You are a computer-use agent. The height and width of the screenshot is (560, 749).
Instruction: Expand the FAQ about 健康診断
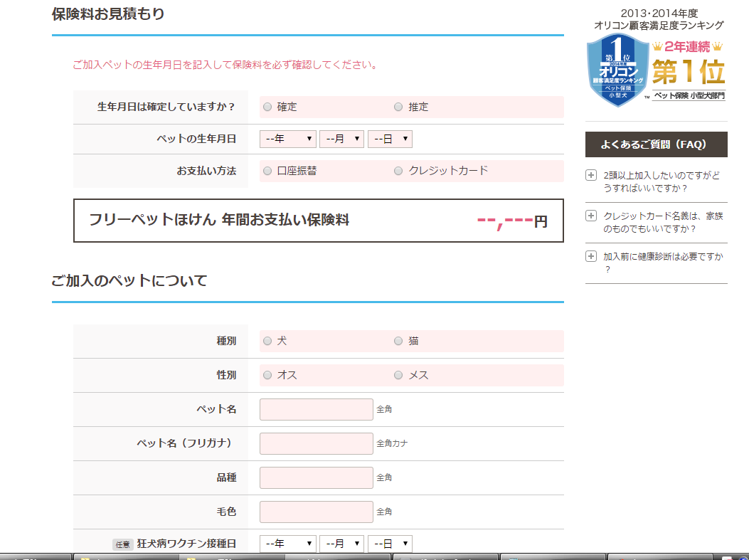[591, 257]
